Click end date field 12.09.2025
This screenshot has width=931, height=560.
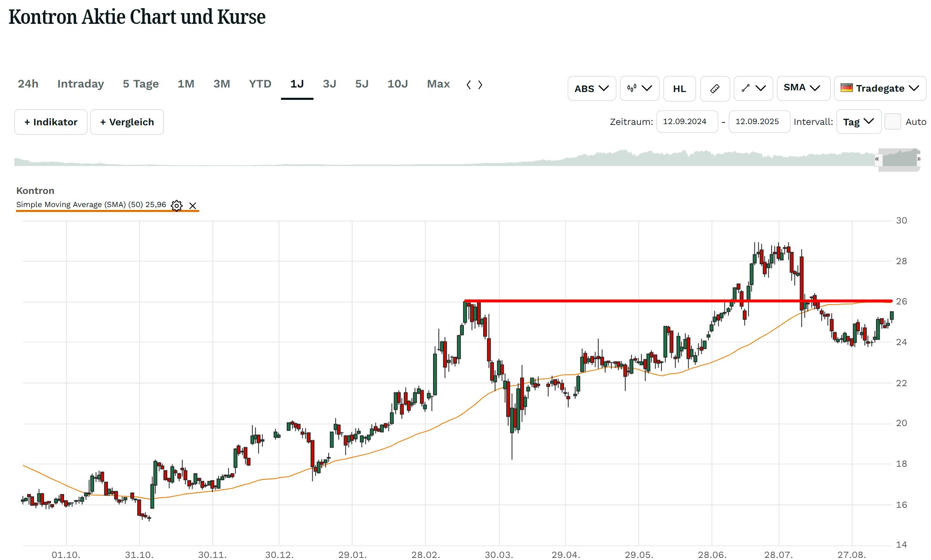point(759,122)
